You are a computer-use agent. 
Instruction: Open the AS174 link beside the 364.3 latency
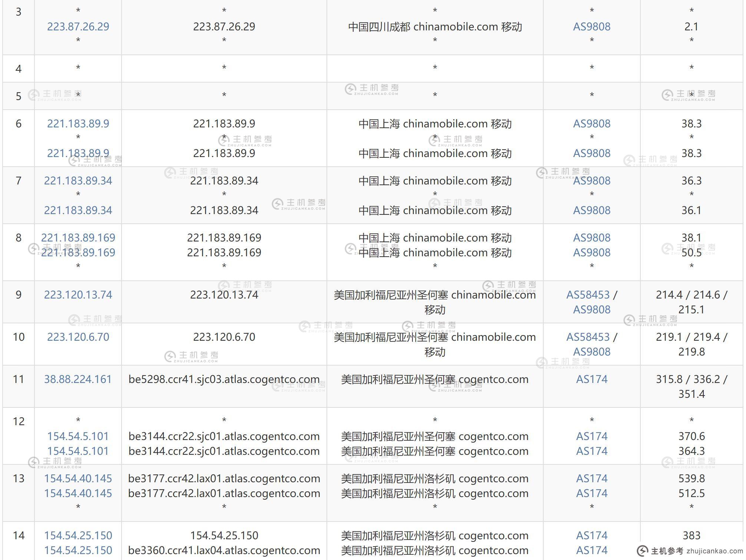tap(591, 451)
